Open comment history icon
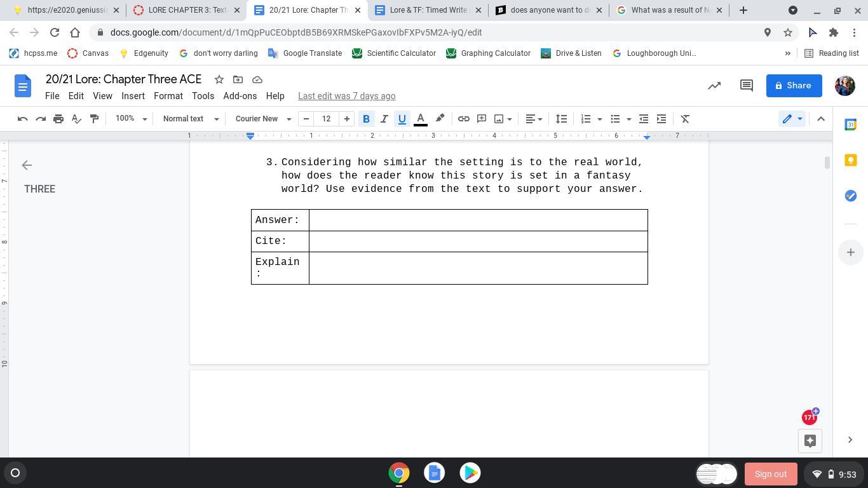The height and width of the screenshot is (488, 868). [x=747, y=86]
